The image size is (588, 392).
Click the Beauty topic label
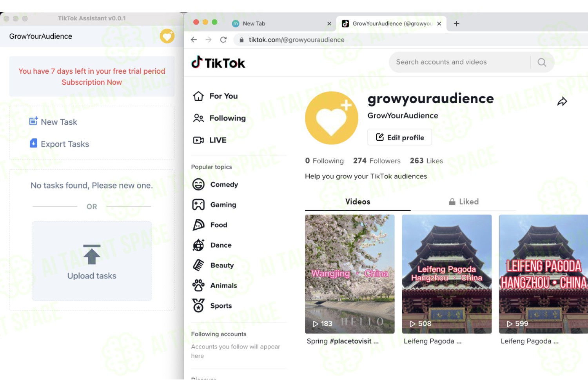pyautogui.click(x=222, y=265)
